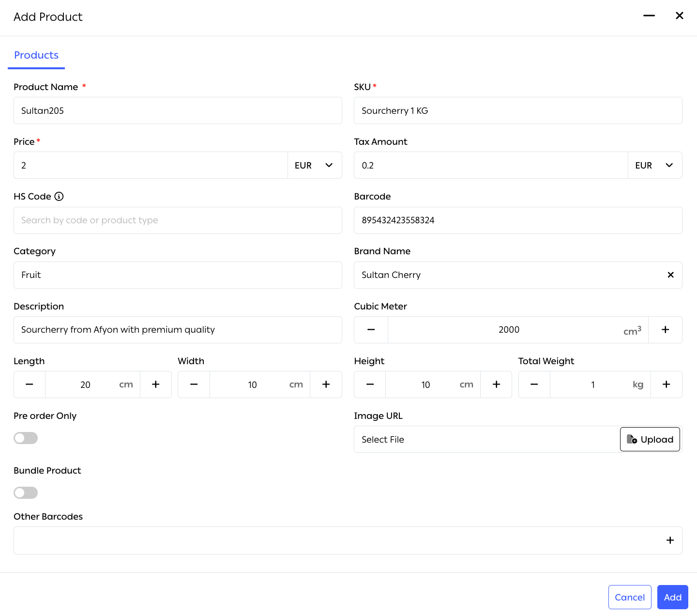Add another barcode with plus icon
Image resolution: width=697 pixels, height=616 pixels.
[670, 540]
